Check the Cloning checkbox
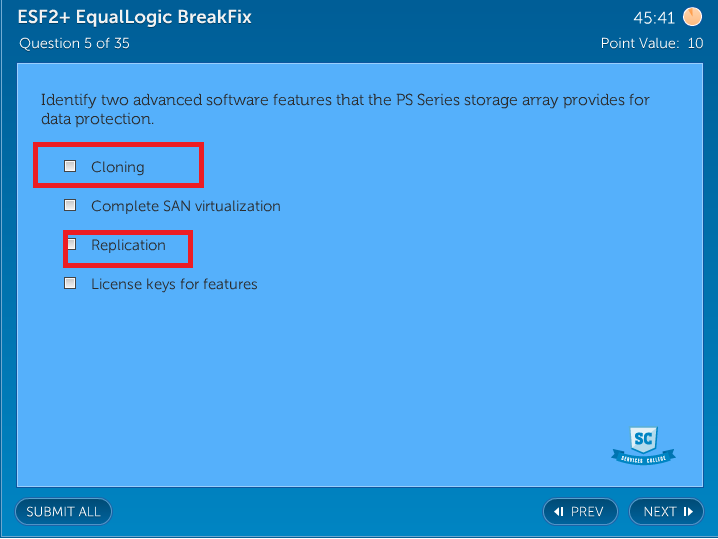Image resolution: width=718 pixels, height=539 pixels. pyautogui.click(x=70, y=166)
